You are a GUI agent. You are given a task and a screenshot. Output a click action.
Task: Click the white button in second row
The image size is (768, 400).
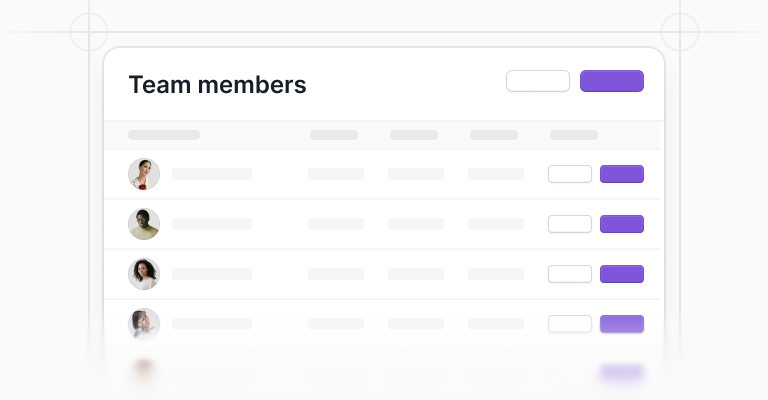(x=570, y=224)
